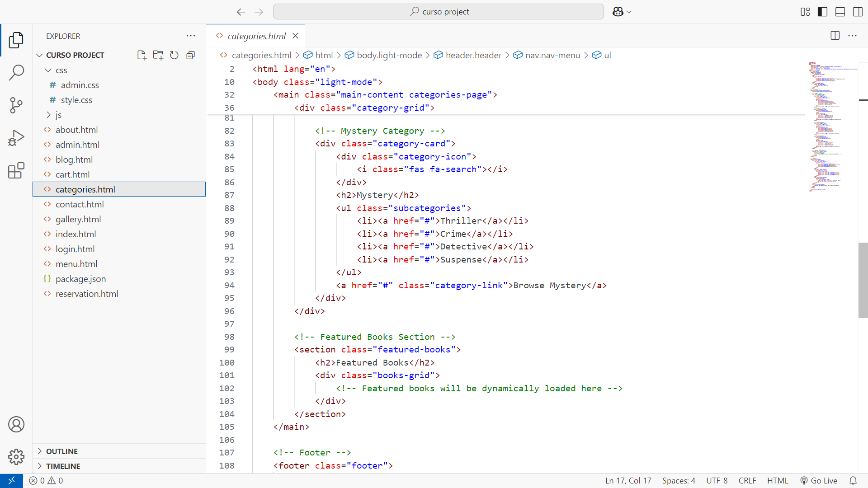Collapse all folders in explorer

190,55
